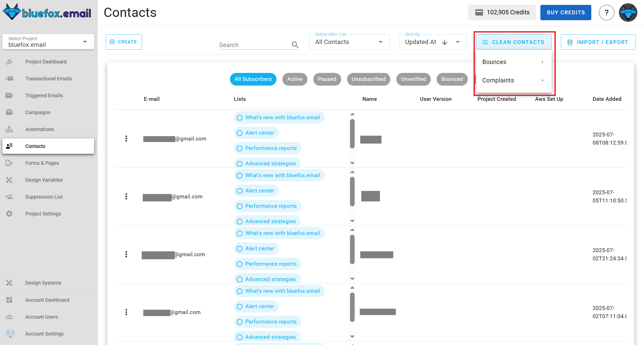Select the Active filter
644x345 pixels.
click(295, 79)
